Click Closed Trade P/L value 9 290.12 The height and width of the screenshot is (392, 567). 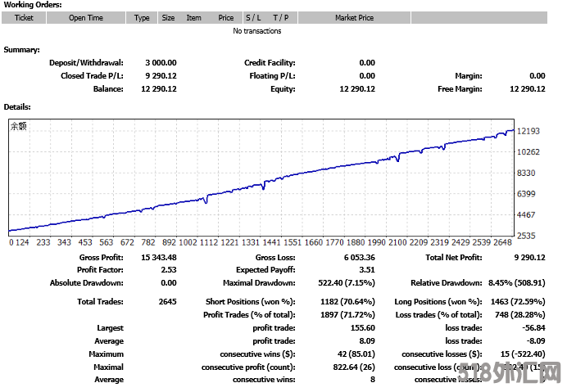[161, 76]
